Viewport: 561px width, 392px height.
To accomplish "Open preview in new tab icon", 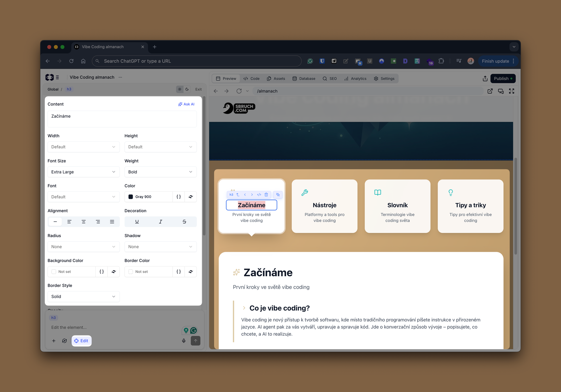I will (x=490, y=91).
